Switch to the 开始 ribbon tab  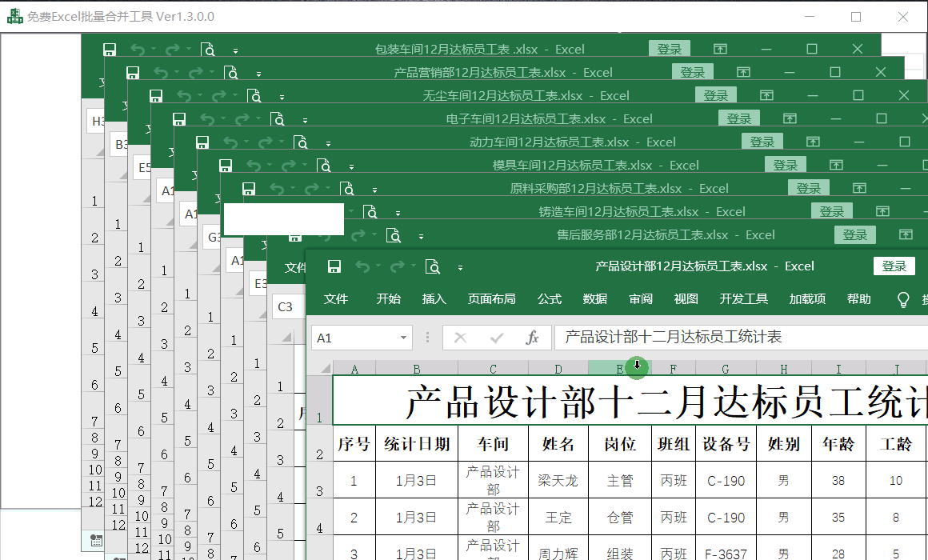388,299
